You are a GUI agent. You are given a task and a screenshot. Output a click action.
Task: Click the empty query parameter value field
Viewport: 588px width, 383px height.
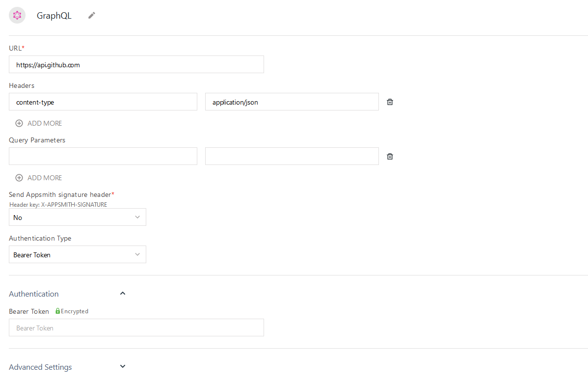click(292, 156)
